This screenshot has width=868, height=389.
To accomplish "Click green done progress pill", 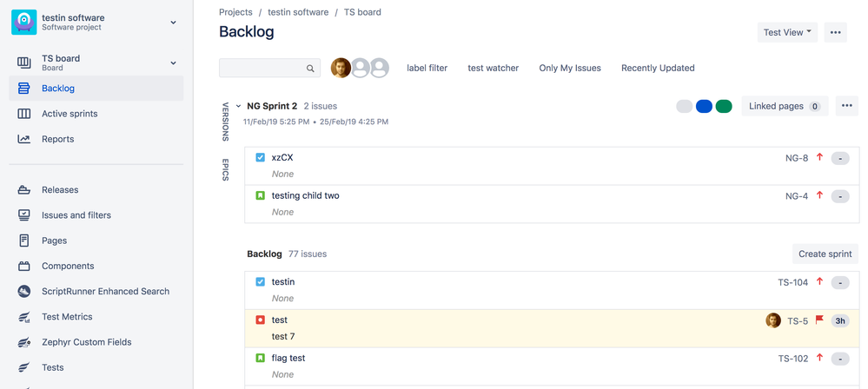I will point(724,106).
